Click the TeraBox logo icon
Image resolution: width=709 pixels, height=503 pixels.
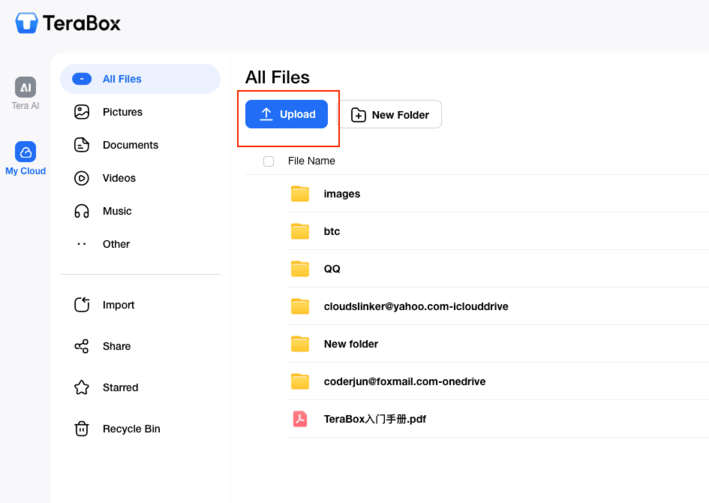tap(26, 23)
